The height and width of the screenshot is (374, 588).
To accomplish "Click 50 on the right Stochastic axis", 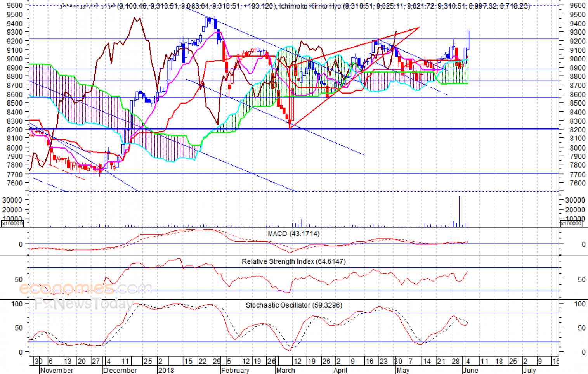I will pyautogui.click(x=581, y=328).
